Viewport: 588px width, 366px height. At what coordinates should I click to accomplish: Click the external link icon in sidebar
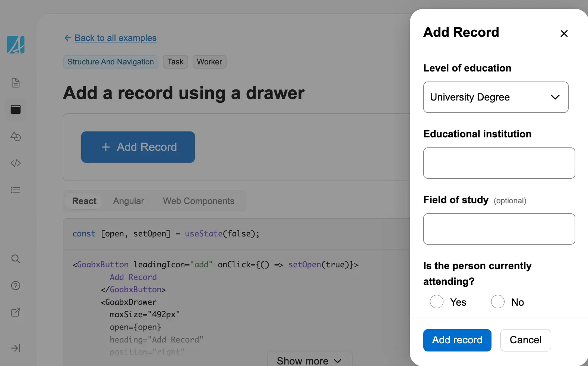[16, 312]
